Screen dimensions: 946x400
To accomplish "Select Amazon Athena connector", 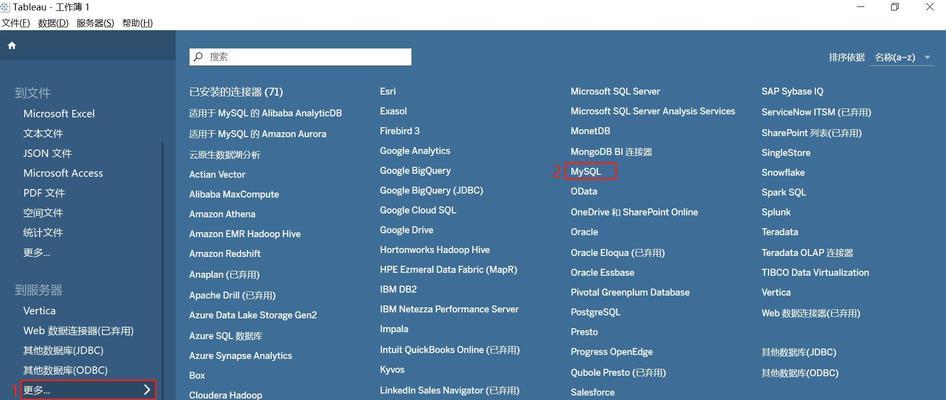I will click(222, 214).
